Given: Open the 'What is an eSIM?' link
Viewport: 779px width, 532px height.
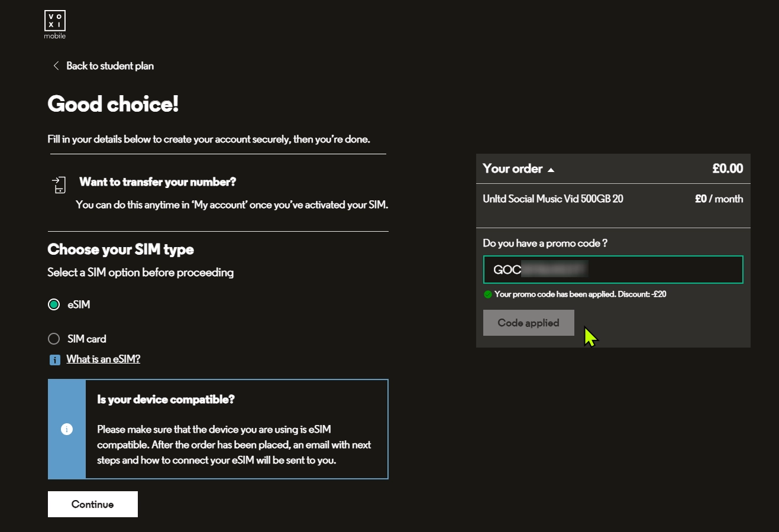Looking at the screenshot, I should tap(103, 359).
